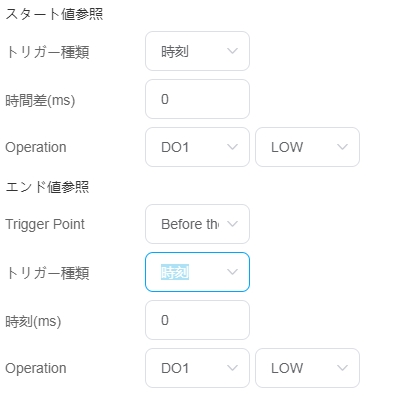
Task: Focus the 時刻(ms) input field
Action: [197, 320]
